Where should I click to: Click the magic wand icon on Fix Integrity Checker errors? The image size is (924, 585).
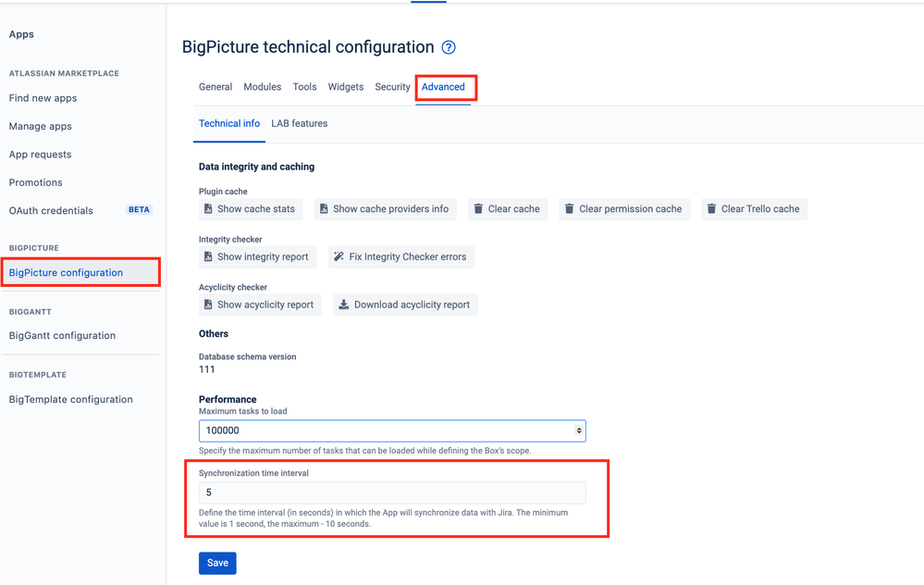click(339, 256)
